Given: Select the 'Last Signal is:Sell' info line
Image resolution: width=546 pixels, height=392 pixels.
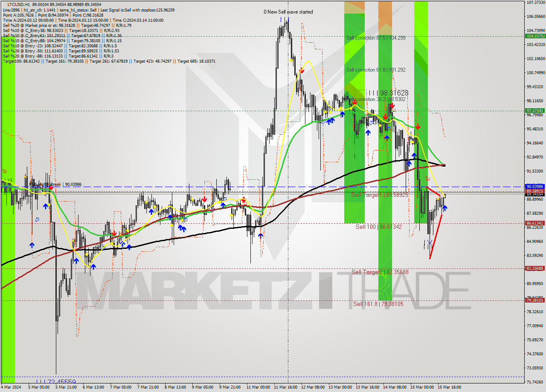Looking at the screenshot, I should (x=89, y=10).
